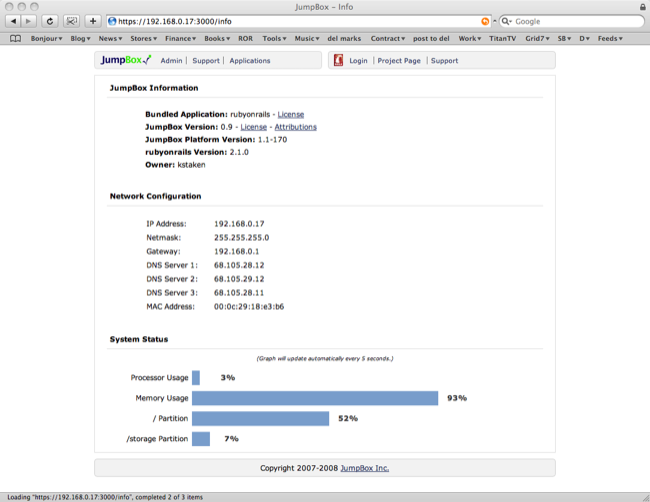Click the status bar loading message

pyautogui.click(x=105, y=497)
